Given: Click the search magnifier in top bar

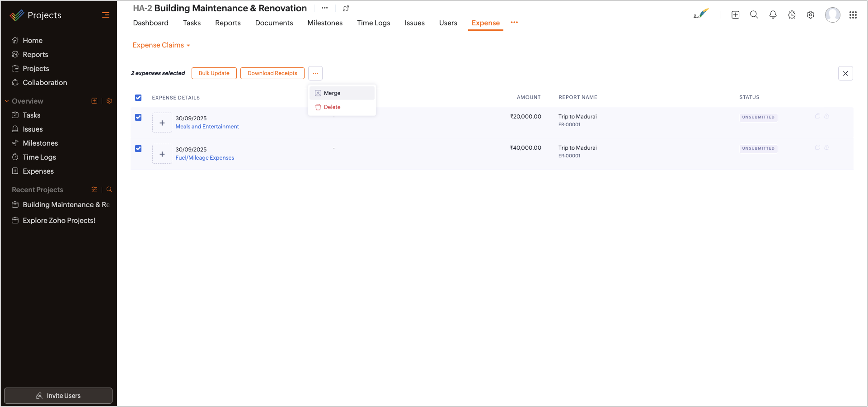Looking at the screenshot, I should coord(754,15).
